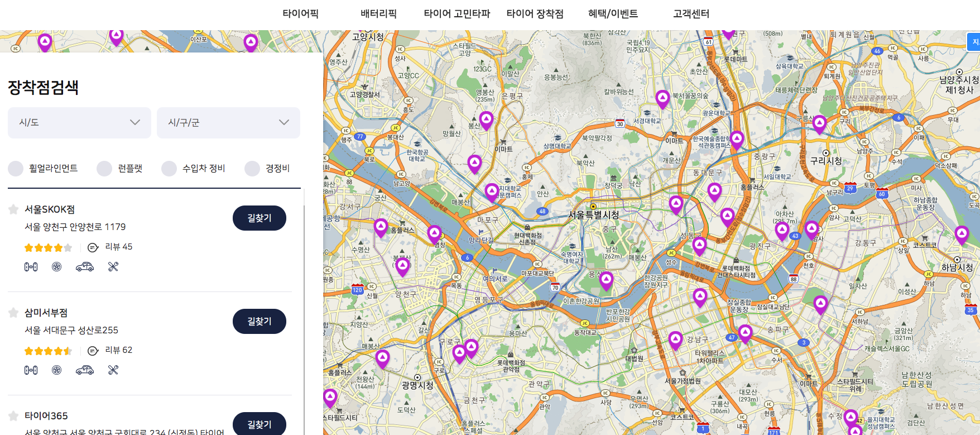Open the 타이어픽 menu
This screenshot has height=435, width=980.
click(x=300, y=14)
